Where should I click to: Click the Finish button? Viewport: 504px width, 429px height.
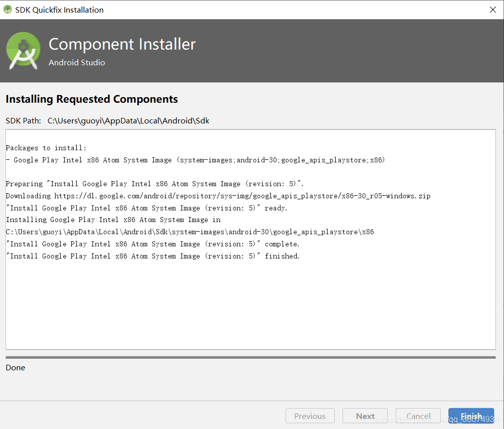pyautogui.click(x=471, y=416)
